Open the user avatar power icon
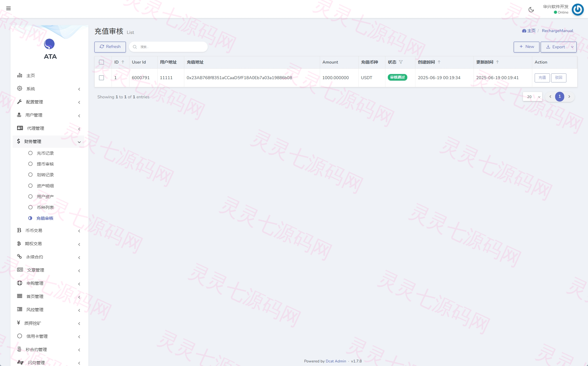The image size is (588, 366). tap(578, 10)
